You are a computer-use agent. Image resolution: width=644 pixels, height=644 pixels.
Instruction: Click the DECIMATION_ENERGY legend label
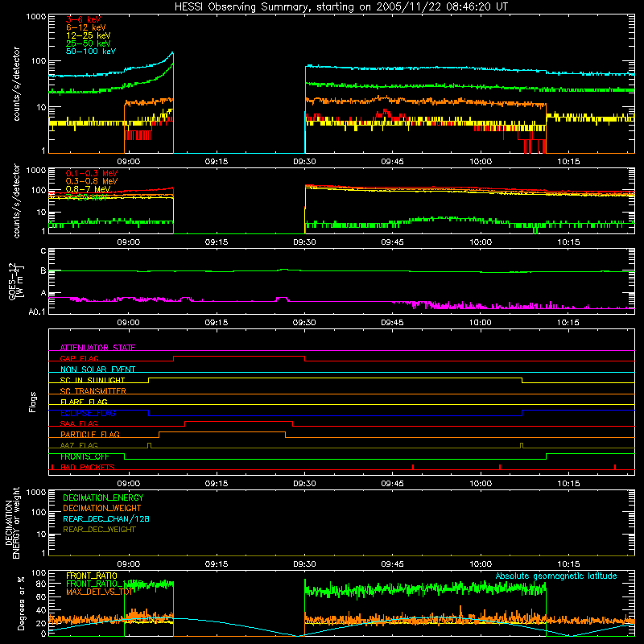tap(103, 497)
